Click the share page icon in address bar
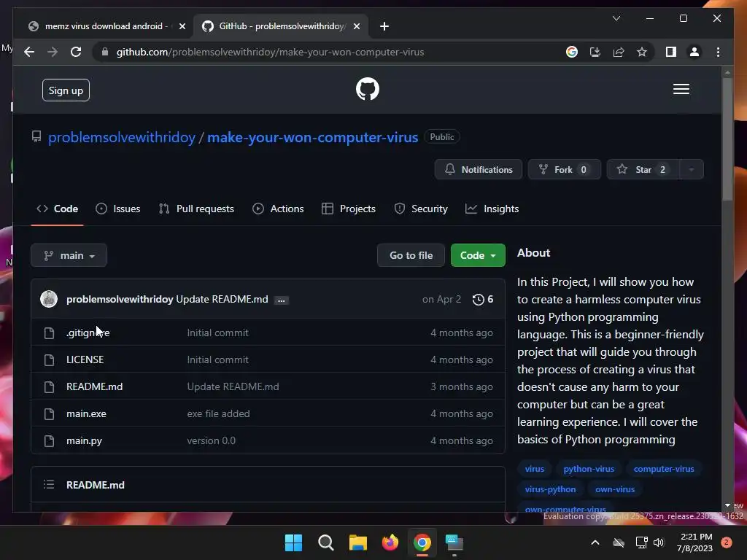Image resolution: width=747 pixels, height=560 pixels. pyautogui.click(x=619, y=52)
